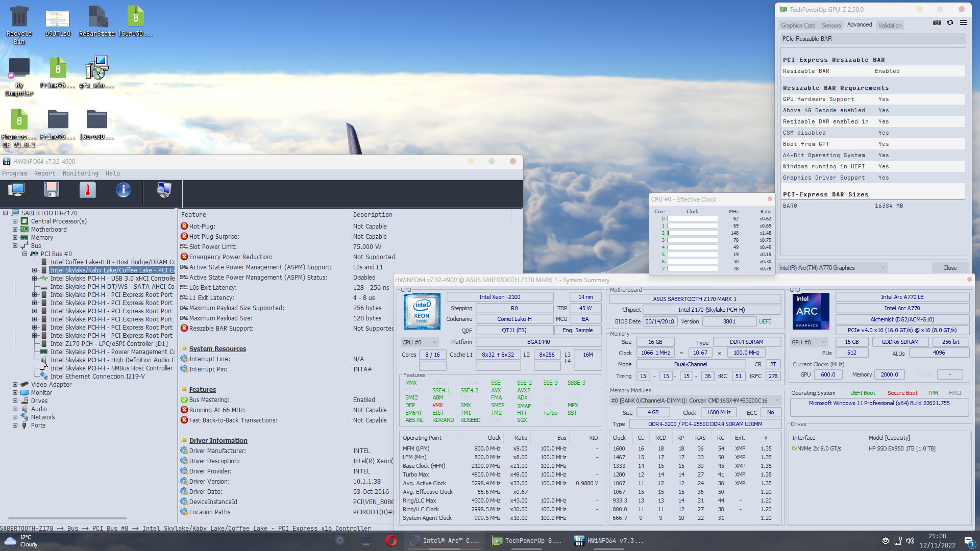Open the notification center icon

coord(969,541)
